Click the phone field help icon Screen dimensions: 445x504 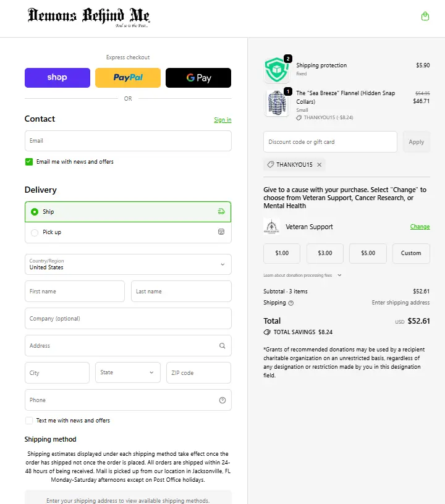click(x=222, y=400)
